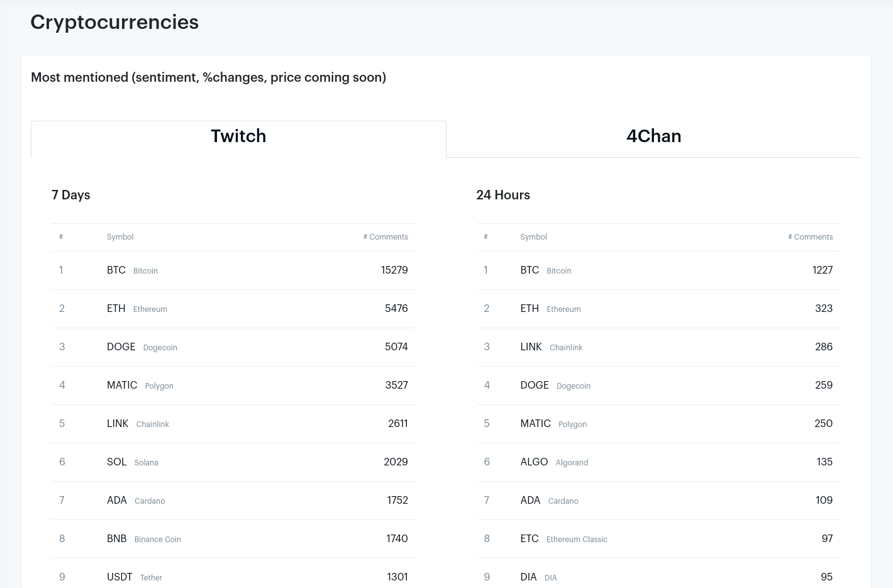
Task: Click ADA in the 24 Hours table
Action: [x=530, y=501]
